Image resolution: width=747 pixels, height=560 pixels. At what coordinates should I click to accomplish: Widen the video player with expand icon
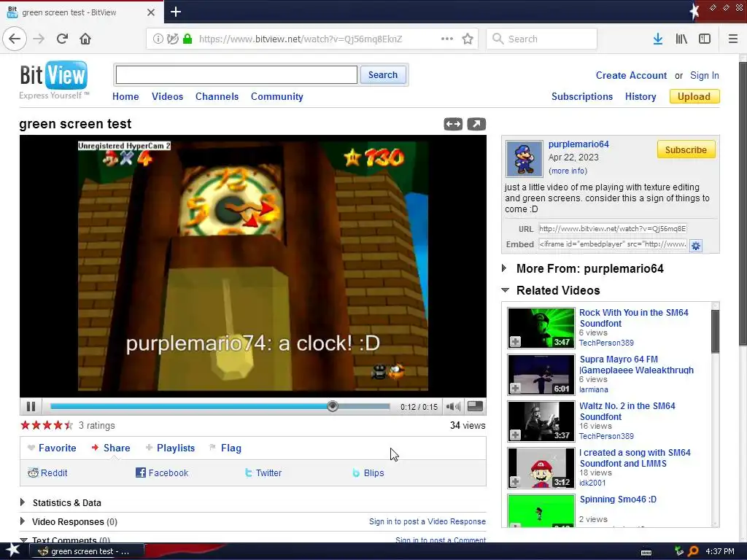click(453, 124)
